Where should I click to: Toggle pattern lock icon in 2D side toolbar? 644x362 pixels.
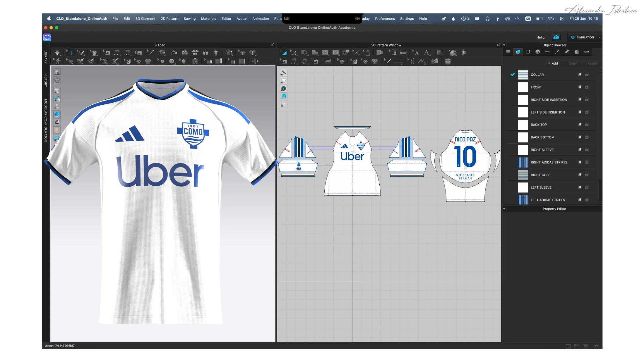click(283, 105)
